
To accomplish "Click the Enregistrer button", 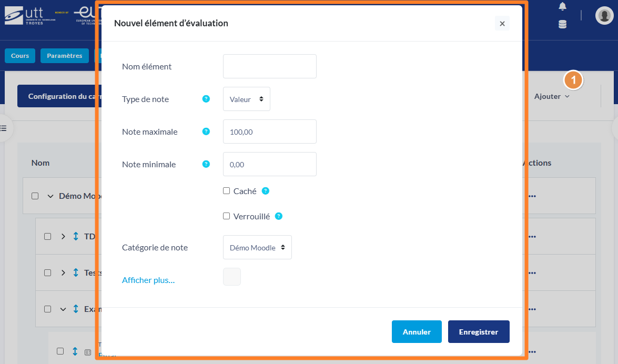I will [x=479, y=332].
